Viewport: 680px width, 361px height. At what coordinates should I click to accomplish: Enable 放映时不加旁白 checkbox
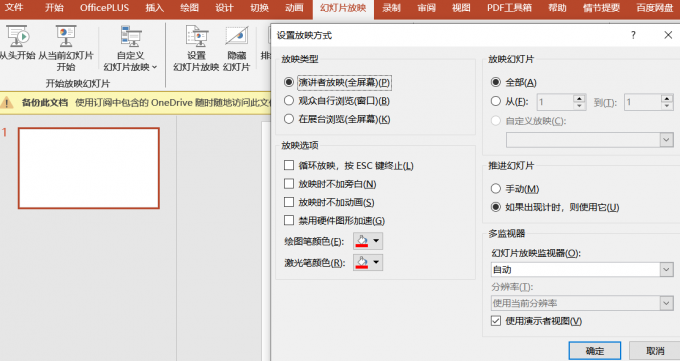pyautogui.click(x=289, y=184)
